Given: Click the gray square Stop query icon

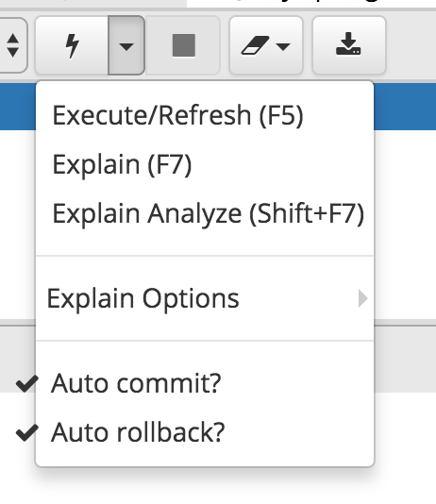Looking at the screenshot, I should pos(183,45).
